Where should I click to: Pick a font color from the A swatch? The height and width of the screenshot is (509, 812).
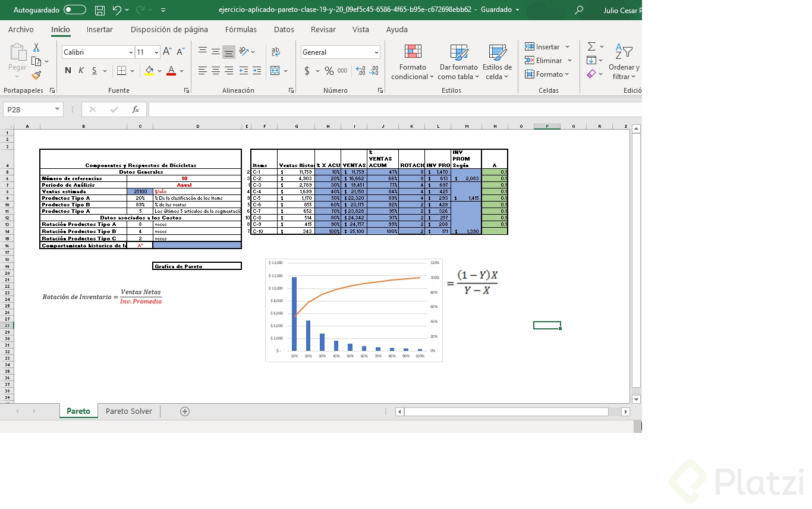coord(172,70)
